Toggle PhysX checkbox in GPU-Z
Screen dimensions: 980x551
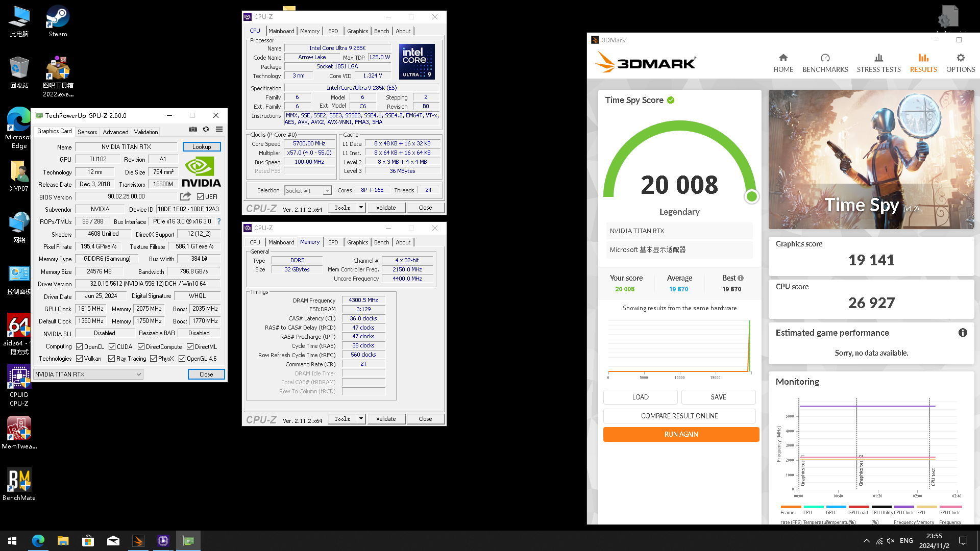click(x=153, y=359)
